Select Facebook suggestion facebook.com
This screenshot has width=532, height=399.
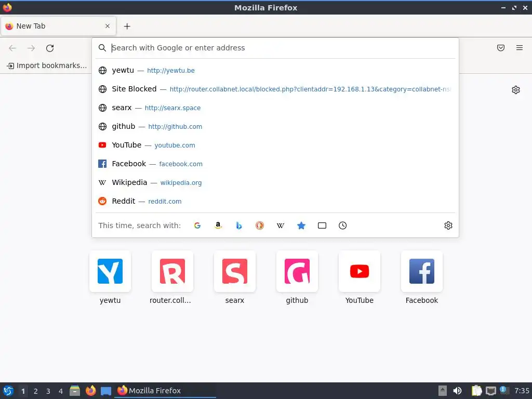275,164
